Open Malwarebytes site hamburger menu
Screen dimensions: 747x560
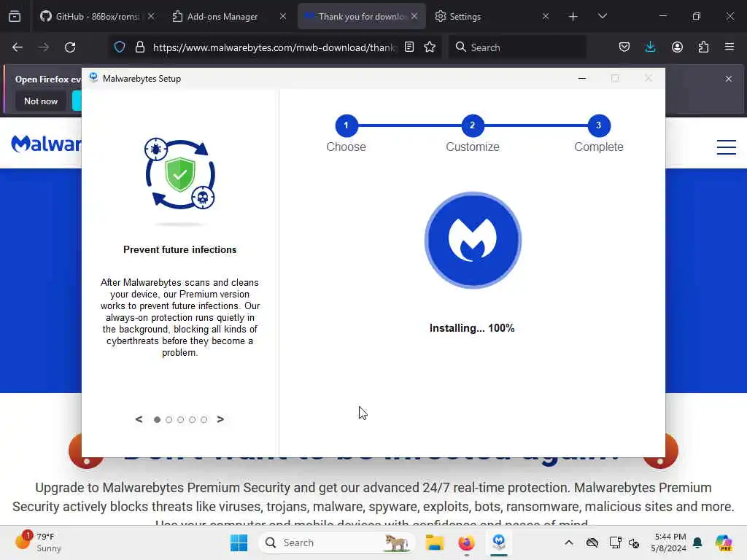tap(727, 147)
